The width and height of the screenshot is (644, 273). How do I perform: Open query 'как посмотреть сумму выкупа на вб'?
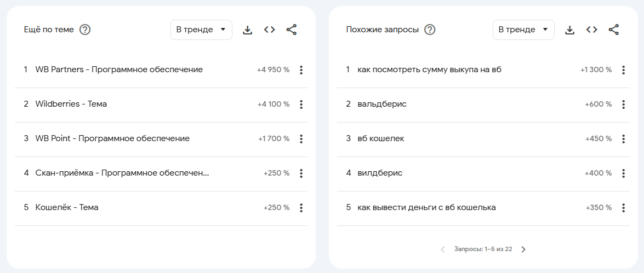[x=430, y=69]
